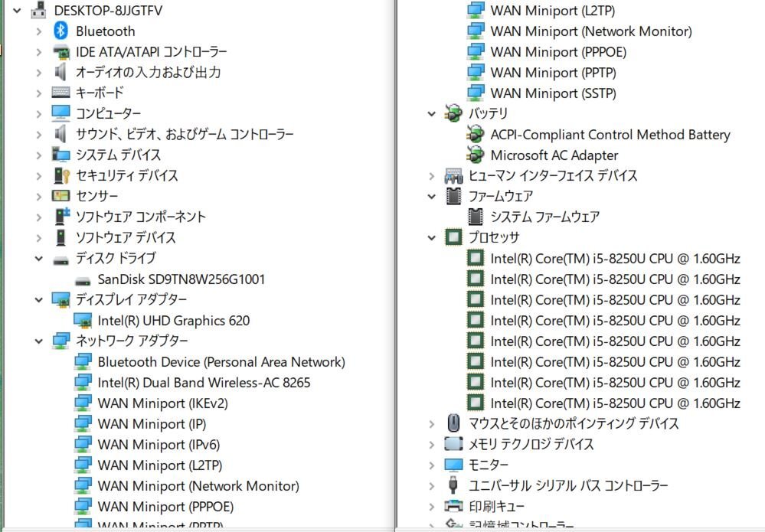The width and height of the screenshot is (765, 532).
Task: Click the プロセッサ category icon
Action: [453, 237]
